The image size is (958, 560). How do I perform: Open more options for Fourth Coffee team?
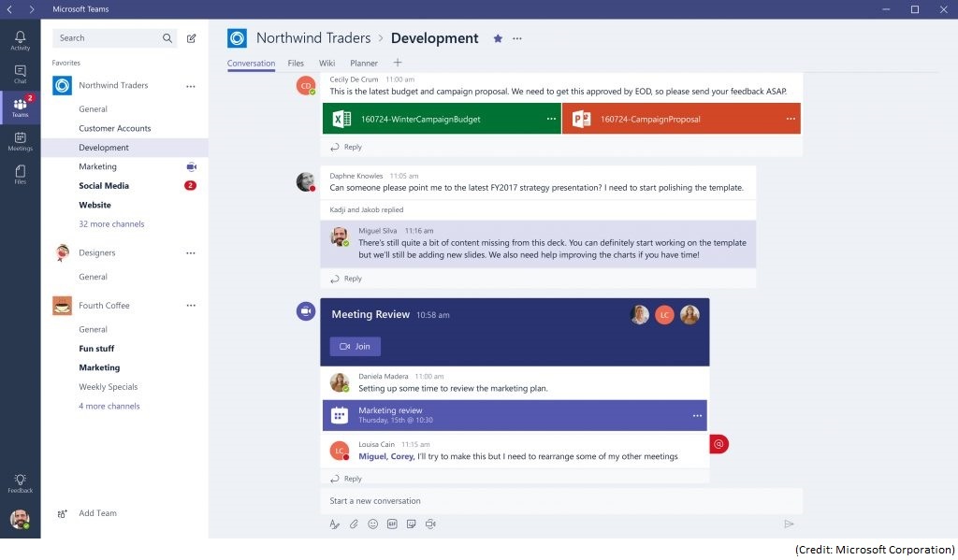[191, 306]
